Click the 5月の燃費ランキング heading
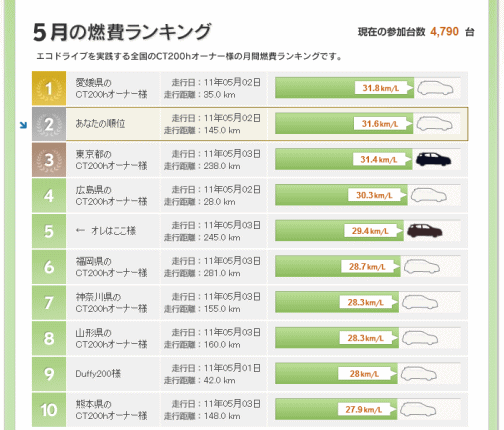Image resolution: width=504 pixels, height=430 pixels. pyautogui.click(x=122, y=32)
